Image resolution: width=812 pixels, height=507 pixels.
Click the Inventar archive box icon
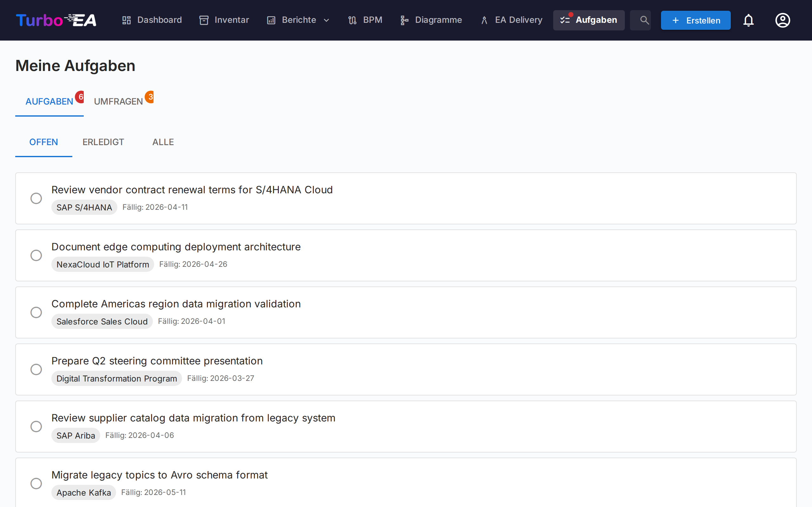pyautogui.click(x=204, y=20)
